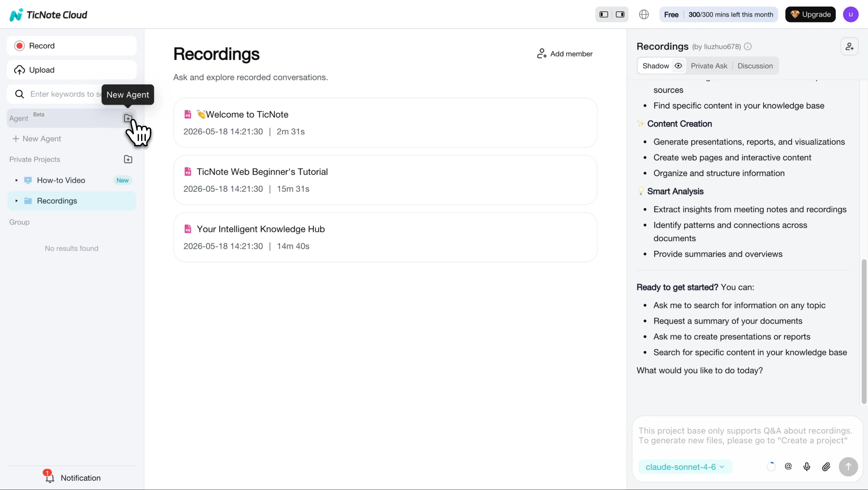This screenshot has height=490, width=868.
Task: Click the search magnifier icon
Action: click(x=20, y=94)
